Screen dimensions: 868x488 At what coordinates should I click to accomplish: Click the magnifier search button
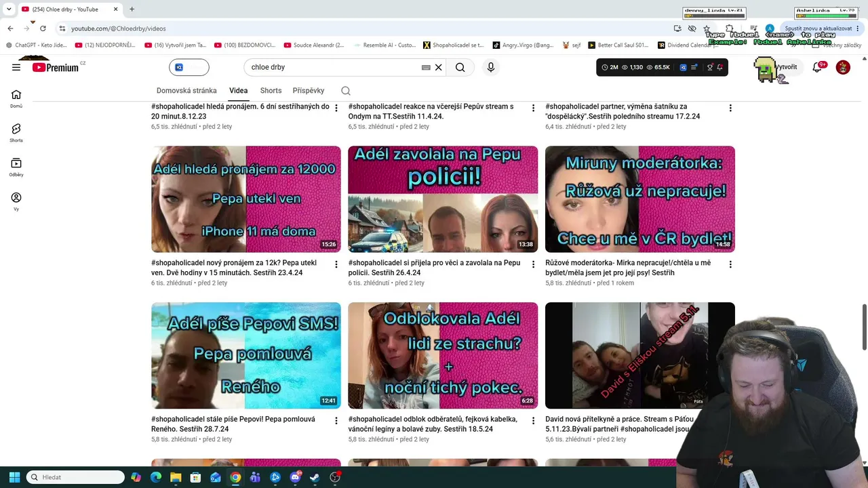[460, 67]
